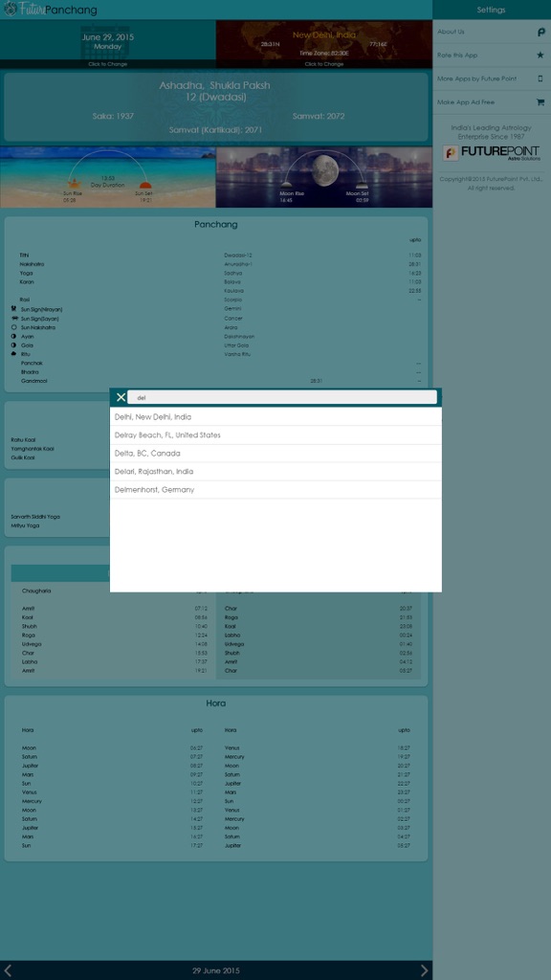Viewport: 551px width, 980px height.
Task: Click the Future Point company logo
Action: (x=491, y=153)
